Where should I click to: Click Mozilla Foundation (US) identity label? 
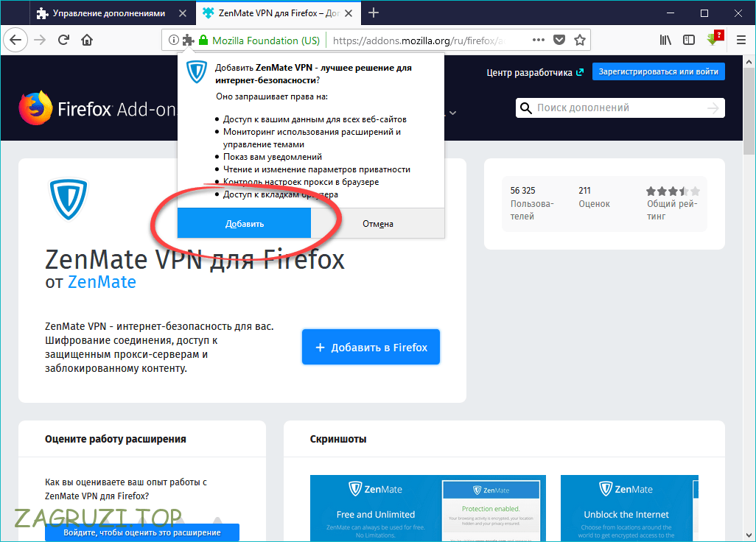pos(266,41)
